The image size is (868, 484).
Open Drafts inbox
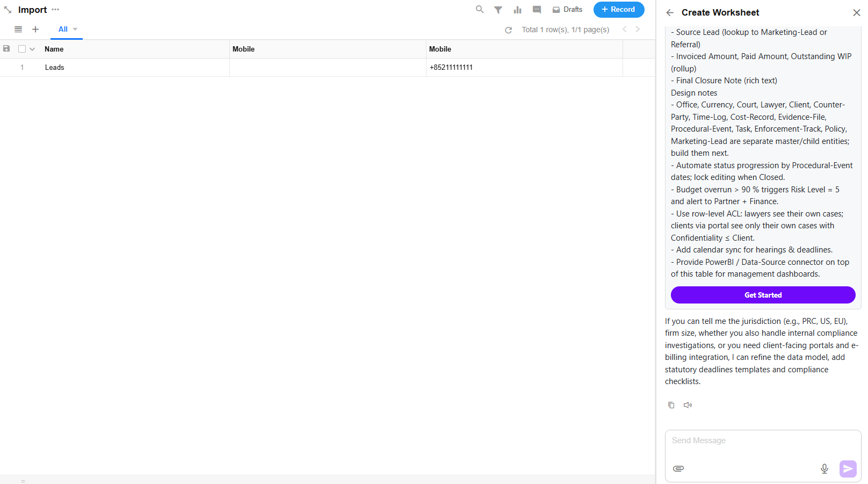click(567, 10)
